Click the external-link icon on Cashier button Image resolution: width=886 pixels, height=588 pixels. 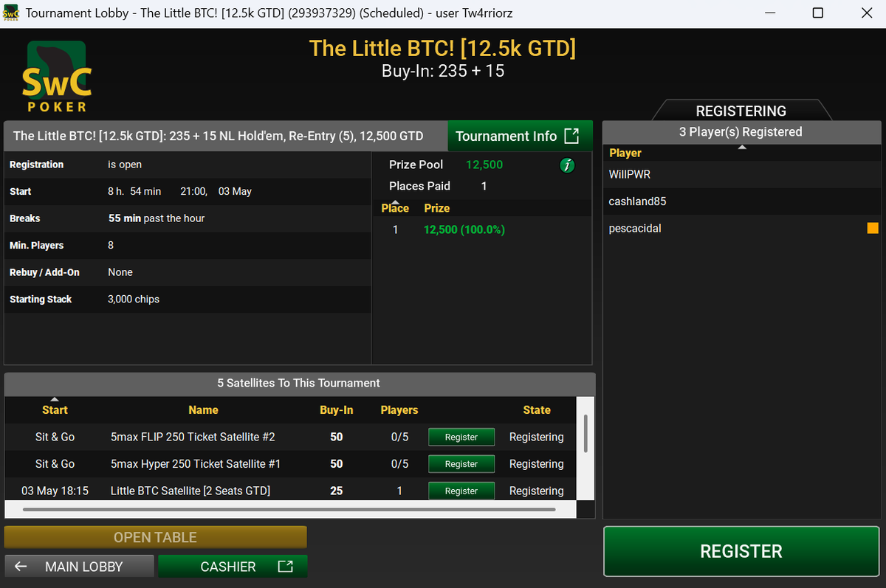[x=285, y=567]
